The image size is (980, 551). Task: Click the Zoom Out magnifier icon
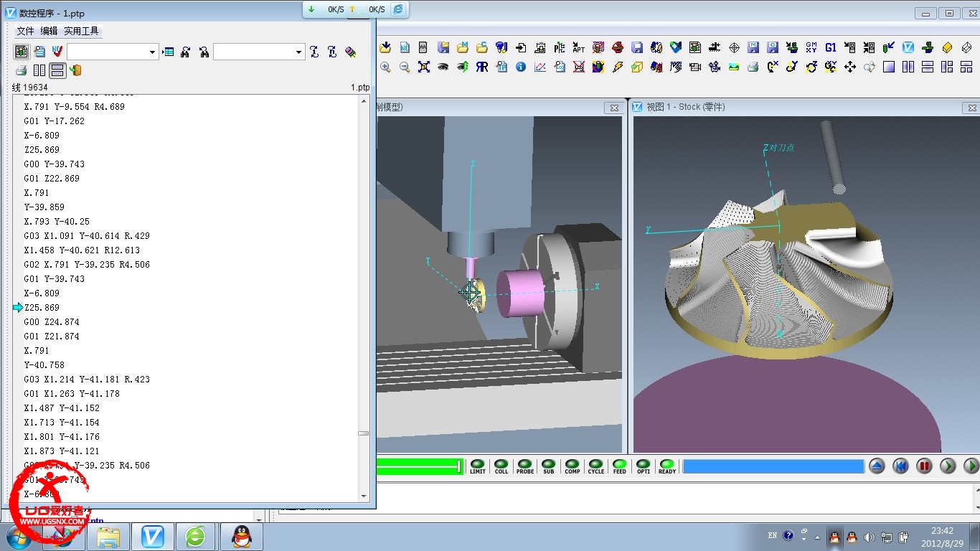[405, 67]
